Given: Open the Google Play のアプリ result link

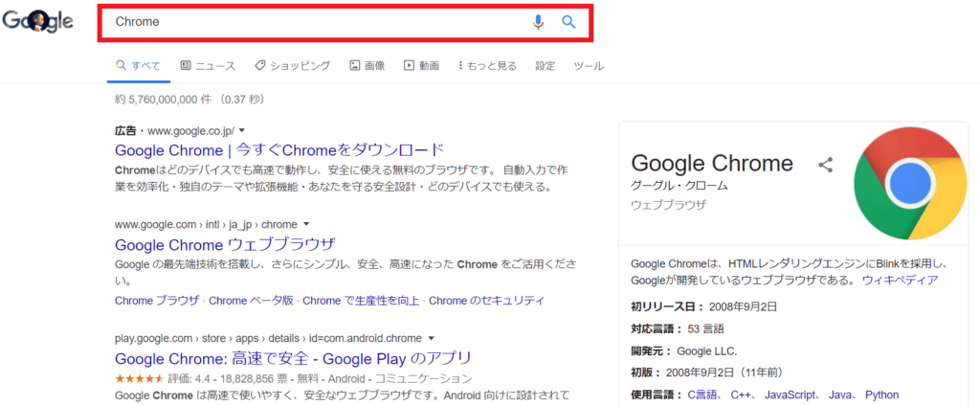Looking at the screenshot, I should (293, 358).
